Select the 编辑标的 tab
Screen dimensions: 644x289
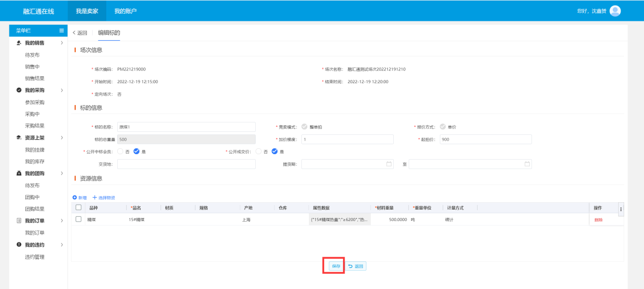coord(109,33)
